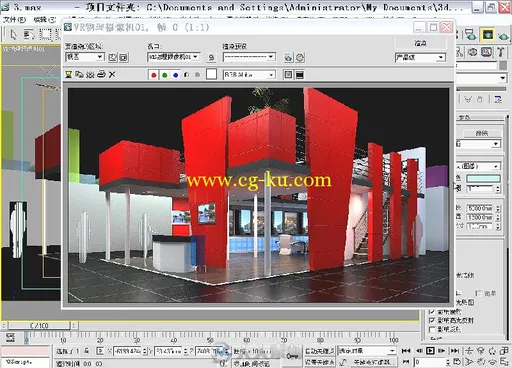
Task: Toggle the black UI button in the render toolbar
Action: tap(300, 75)
